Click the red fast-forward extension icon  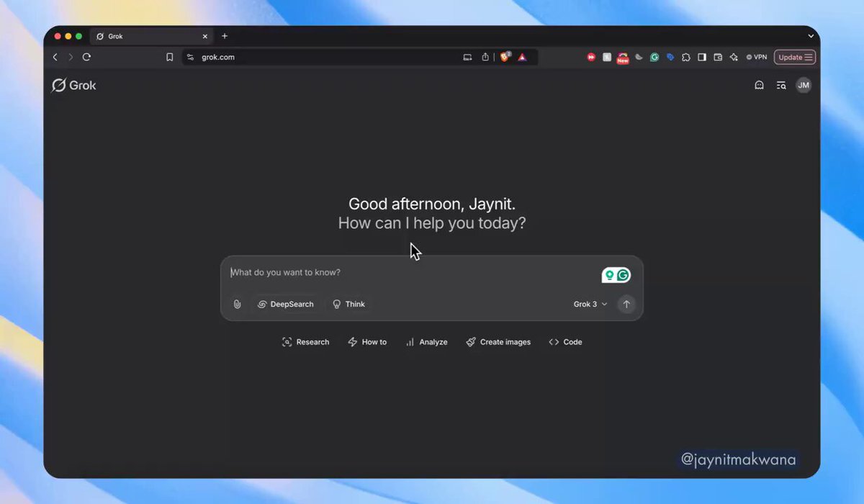coord(591,57)
